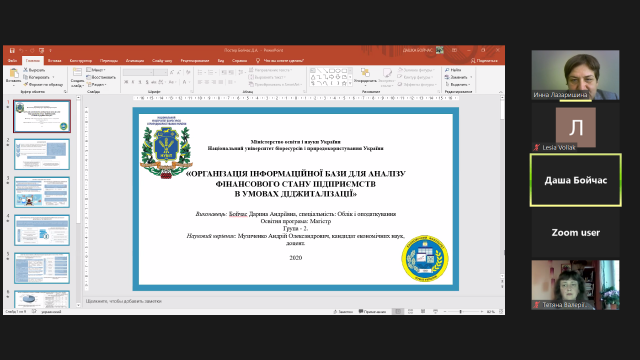The image size is (640, 360).
Task: Open the Quick Access toolbar customize arrow
Action: (x=51, y=50)
